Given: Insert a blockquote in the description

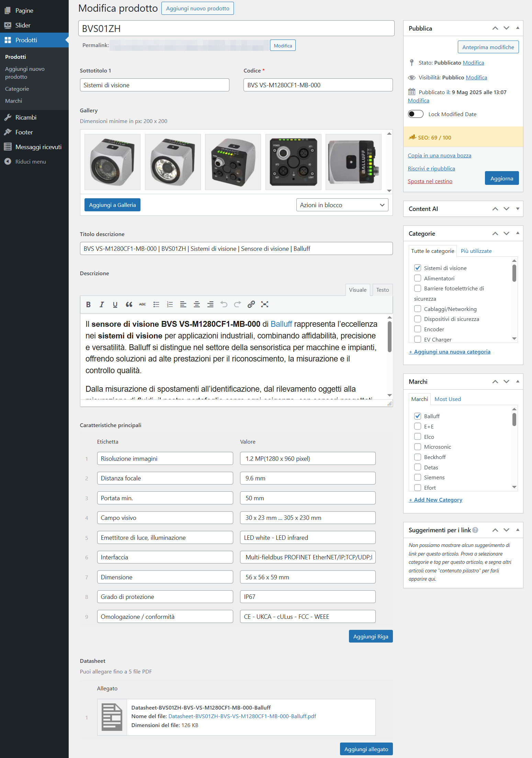Looking at the screenshot, I should (x=129, y=304).
